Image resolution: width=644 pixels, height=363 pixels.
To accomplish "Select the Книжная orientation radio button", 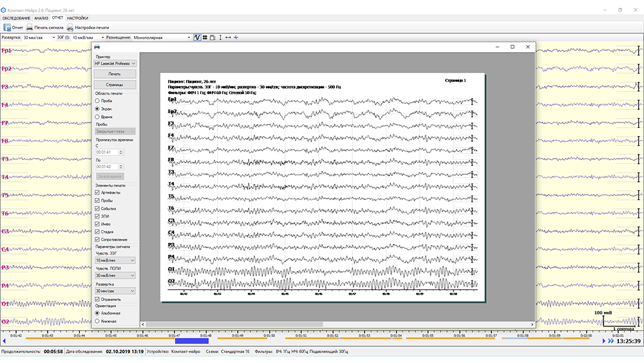I will [x=97, y=320].
